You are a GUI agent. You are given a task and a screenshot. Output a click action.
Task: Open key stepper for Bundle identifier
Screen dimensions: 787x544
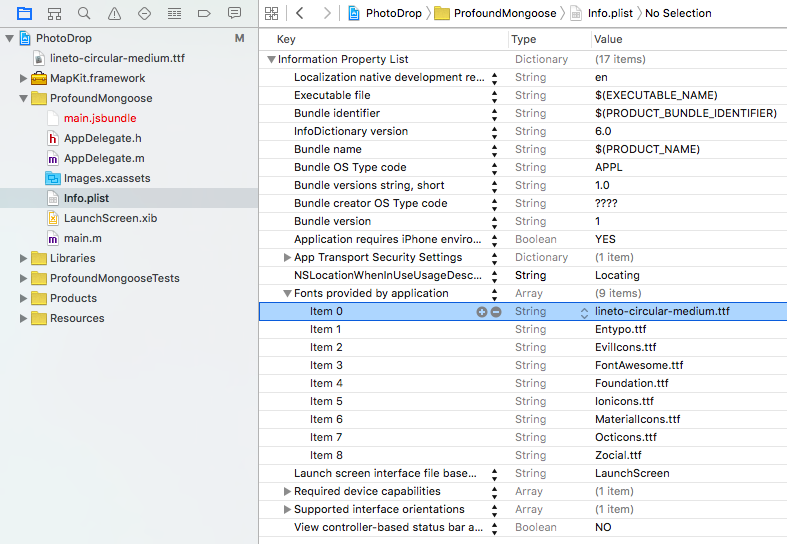pyautogui.click(x=494, y=114)
